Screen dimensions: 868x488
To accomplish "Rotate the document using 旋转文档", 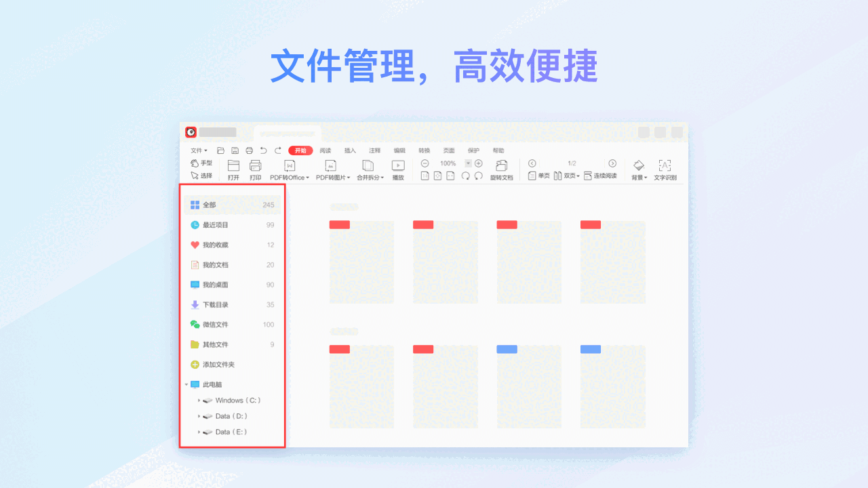I will [x=502, y=168].
